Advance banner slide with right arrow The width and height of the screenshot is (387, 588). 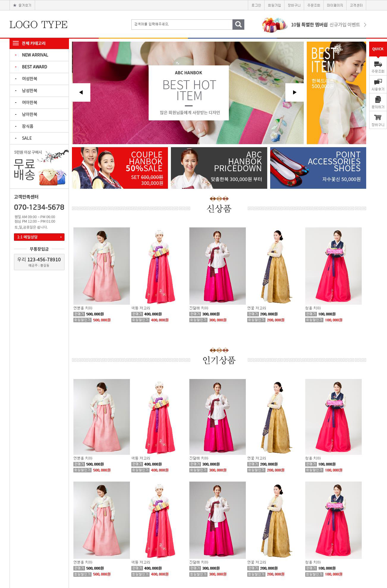295,92
